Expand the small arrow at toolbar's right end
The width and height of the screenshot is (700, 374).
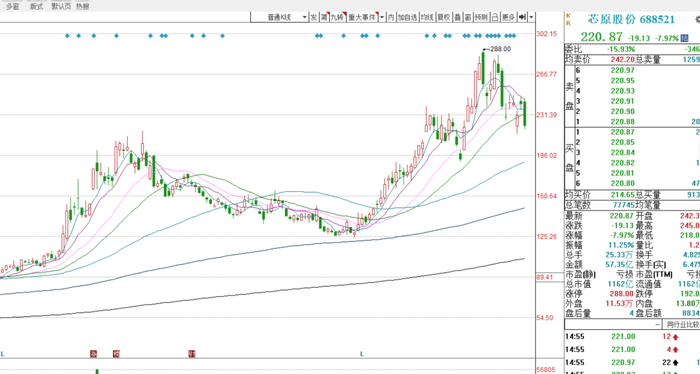tap(531, 17)
